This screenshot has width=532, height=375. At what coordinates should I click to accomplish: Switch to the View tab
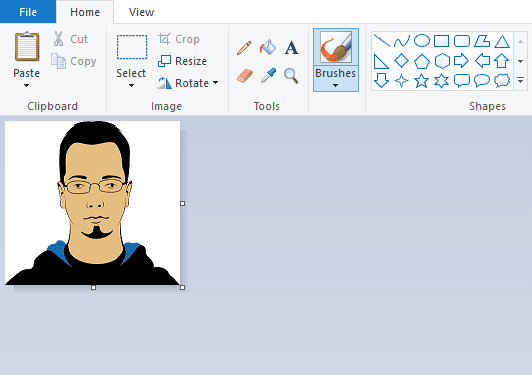[x=141, y=12]
